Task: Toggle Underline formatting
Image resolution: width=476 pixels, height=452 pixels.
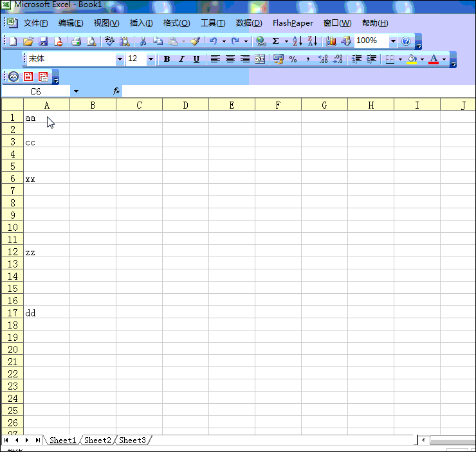Action: (196, 59)
